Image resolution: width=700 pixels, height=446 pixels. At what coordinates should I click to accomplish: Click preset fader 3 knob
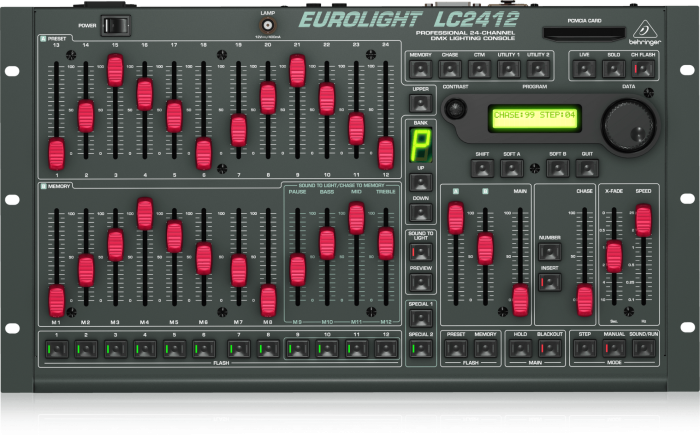pyautogui.click(x=115, y=70)
